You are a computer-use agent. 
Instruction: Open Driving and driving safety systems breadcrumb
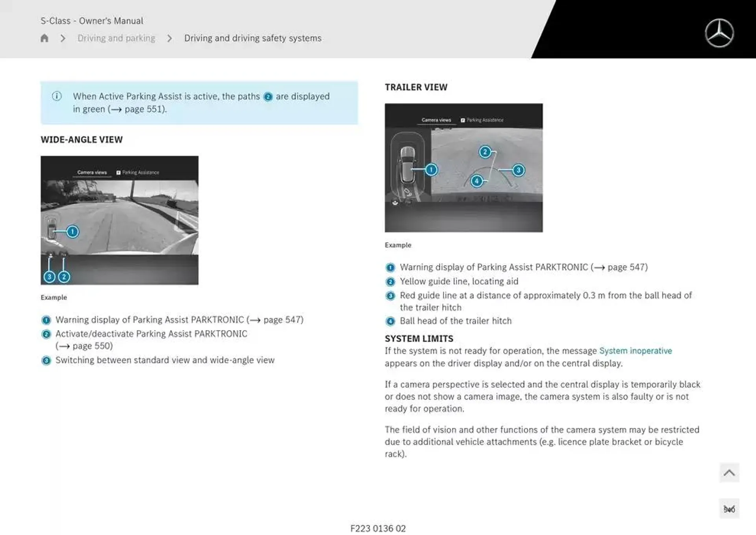pos(253,38)
